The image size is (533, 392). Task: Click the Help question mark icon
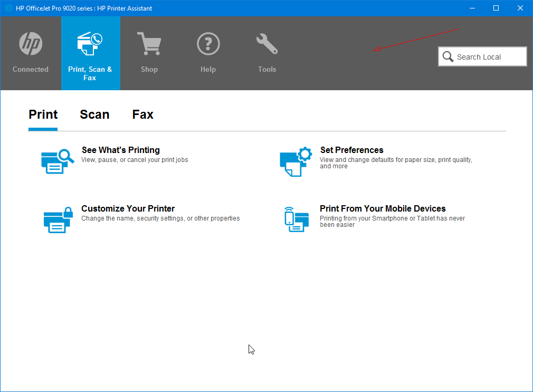[208, 43]
